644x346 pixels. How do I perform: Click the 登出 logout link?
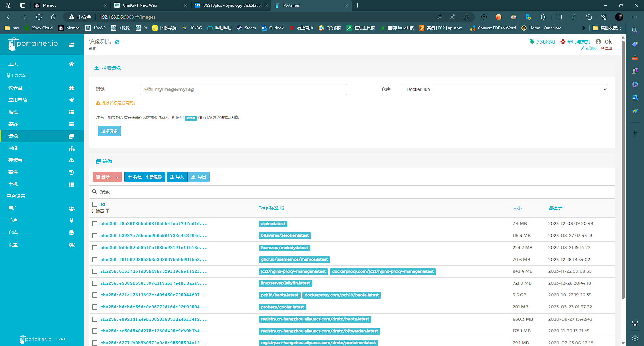pos(607,48)
